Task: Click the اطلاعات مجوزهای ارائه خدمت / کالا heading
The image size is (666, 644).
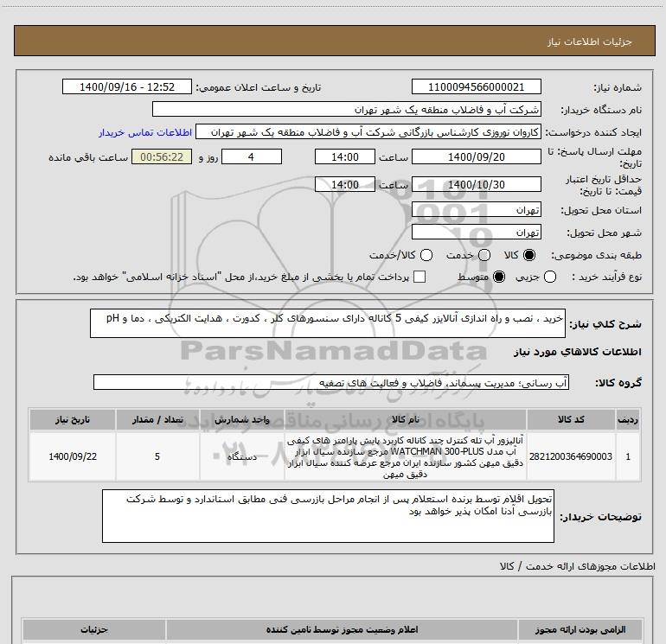Action: point(578,566)
